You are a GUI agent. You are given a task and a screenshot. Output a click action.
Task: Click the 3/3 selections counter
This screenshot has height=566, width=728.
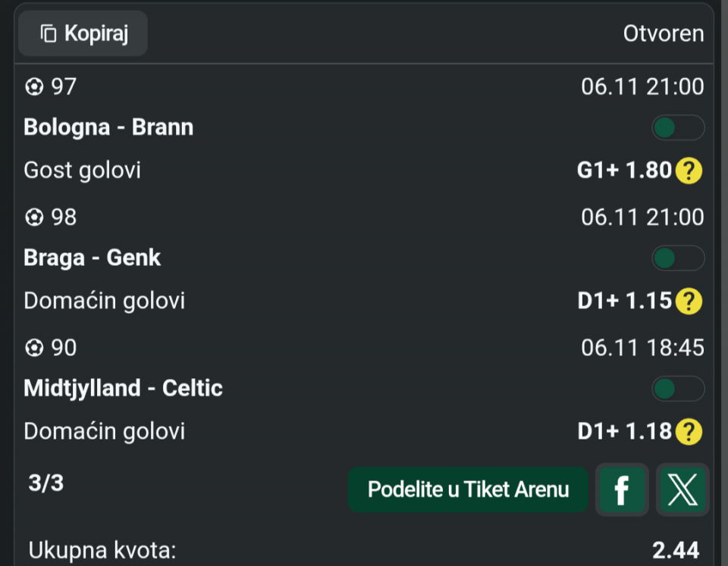[45, 483]
